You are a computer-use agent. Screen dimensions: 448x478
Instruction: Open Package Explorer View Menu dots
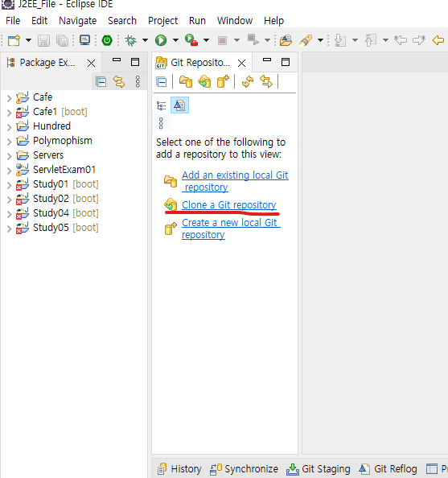(138, 82)
